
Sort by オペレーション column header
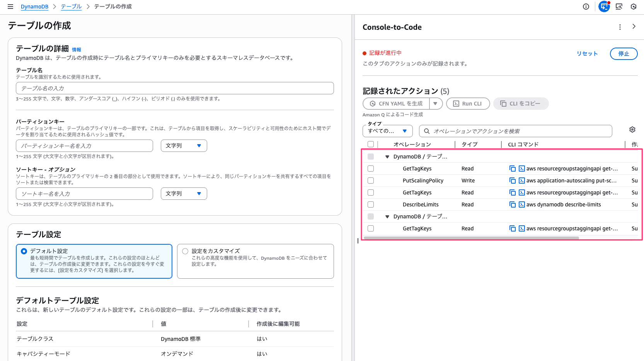(x=412, y=145)
